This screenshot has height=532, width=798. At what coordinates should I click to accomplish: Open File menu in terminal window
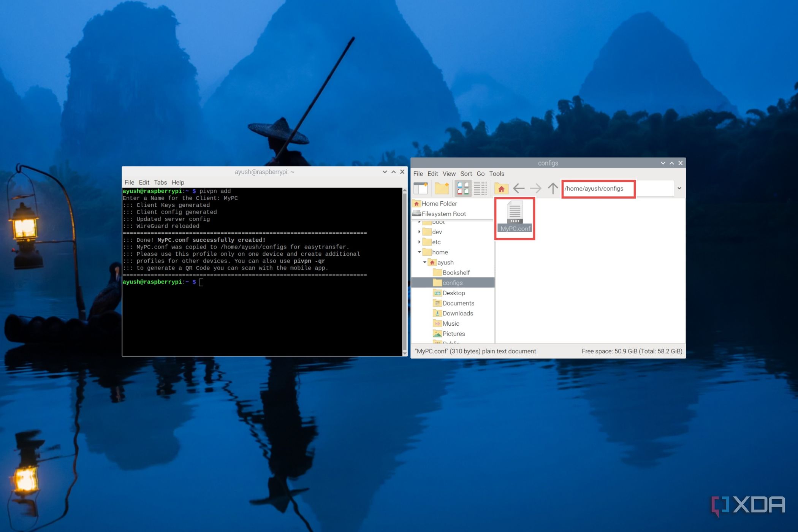pos(129,182)
